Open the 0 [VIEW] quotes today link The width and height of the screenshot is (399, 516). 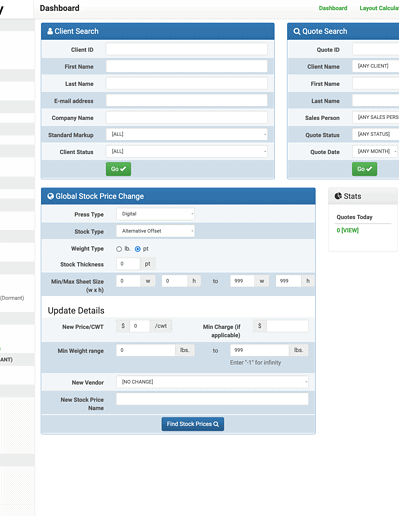(348, 230)
